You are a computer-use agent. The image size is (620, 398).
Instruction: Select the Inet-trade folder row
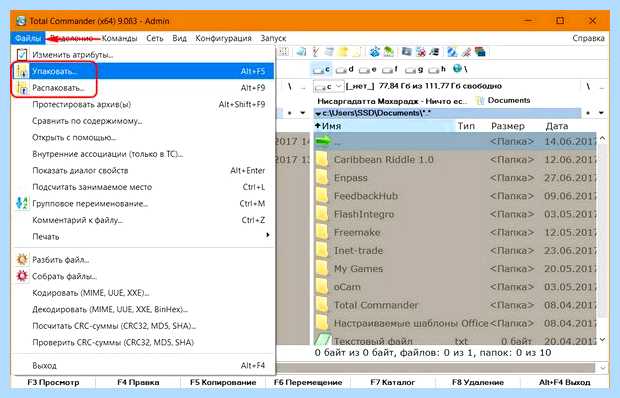(x=455, y=251)
